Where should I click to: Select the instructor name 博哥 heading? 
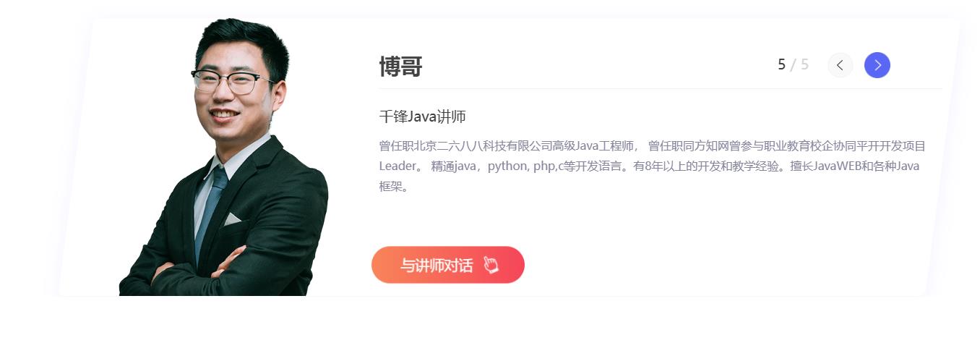tap(400, 67)
